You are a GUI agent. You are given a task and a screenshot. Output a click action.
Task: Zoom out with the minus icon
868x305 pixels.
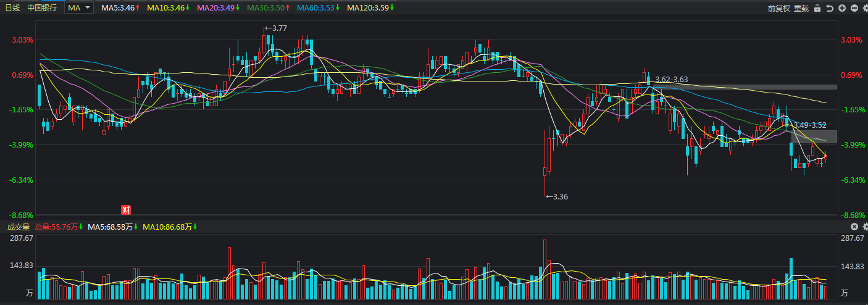pos(854,8)
